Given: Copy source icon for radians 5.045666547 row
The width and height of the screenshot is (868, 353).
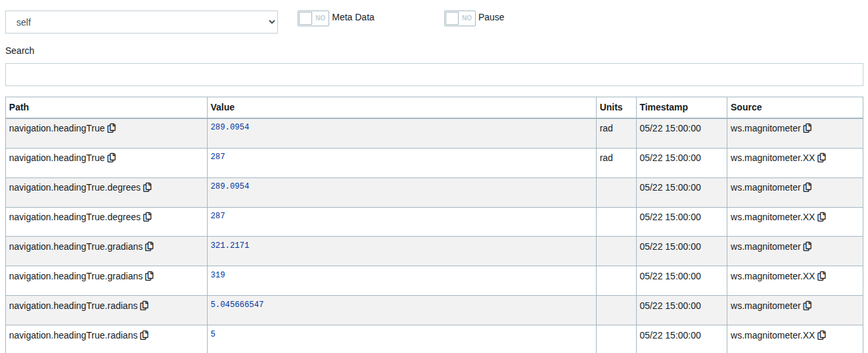Looking at the screenshot, I should [808, 306].
